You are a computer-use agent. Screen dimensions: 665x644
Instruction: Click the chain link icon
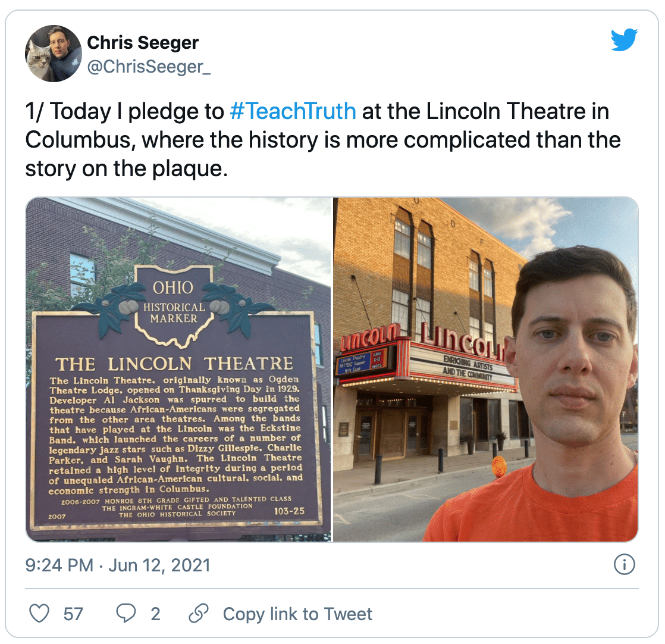[x=199, y=614]
